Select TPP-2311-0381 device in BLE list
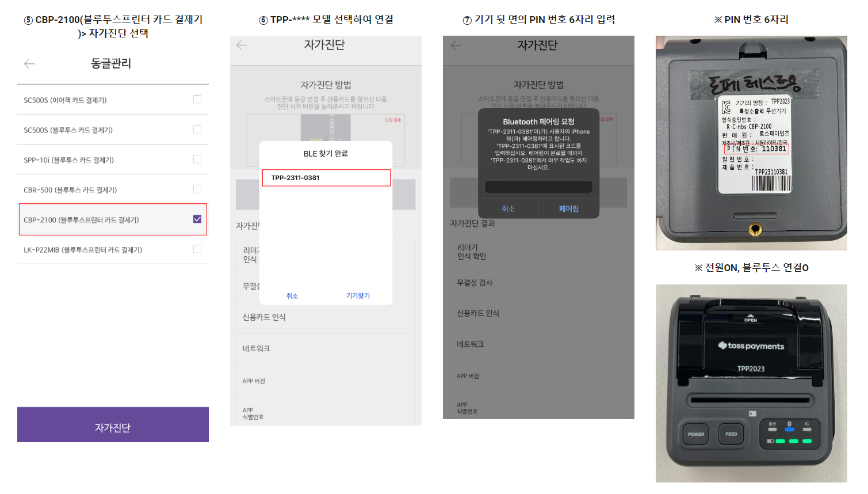 click(326, 178)
